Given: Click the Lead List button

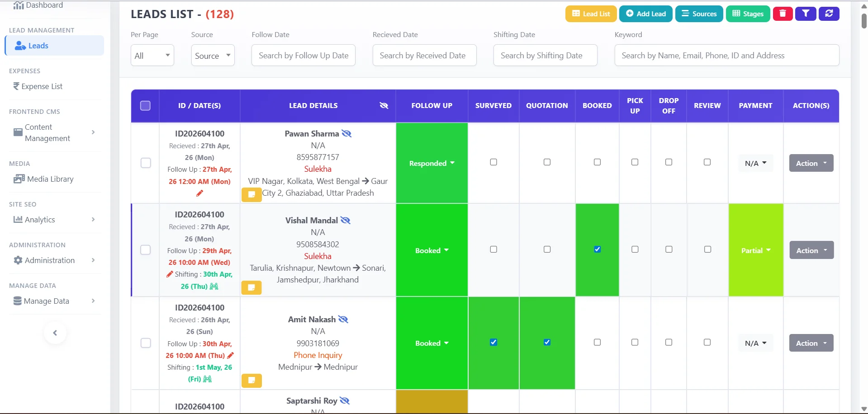Looking at the screenshot, I should tap(591, 14).
